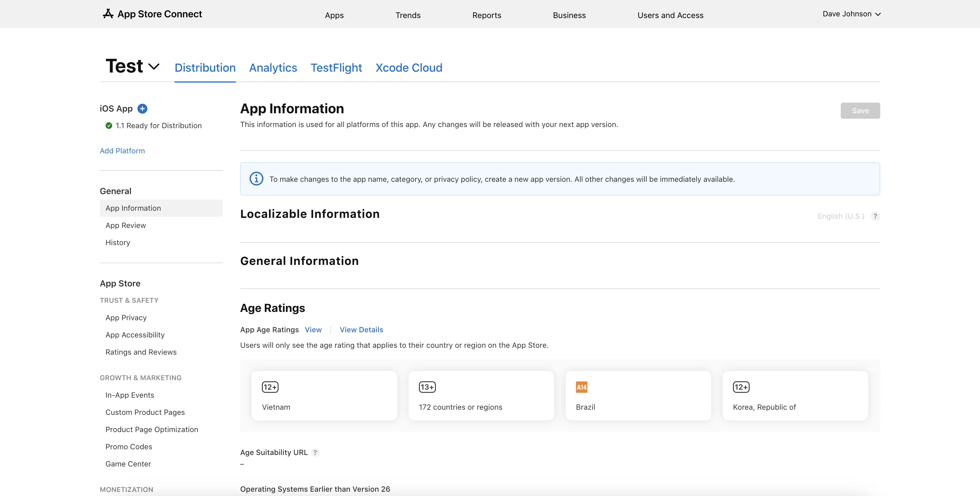Click the orange A14 rating badge for Brazil
This screenshot has height=496, width=980.
[581, 387]
